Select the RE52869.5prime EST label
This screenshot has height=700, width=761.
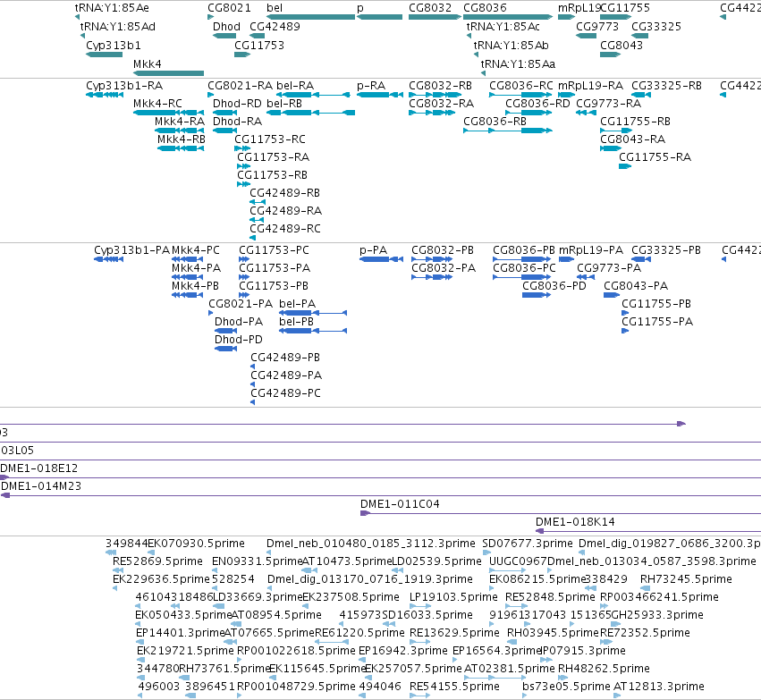[x=157, y=561]
